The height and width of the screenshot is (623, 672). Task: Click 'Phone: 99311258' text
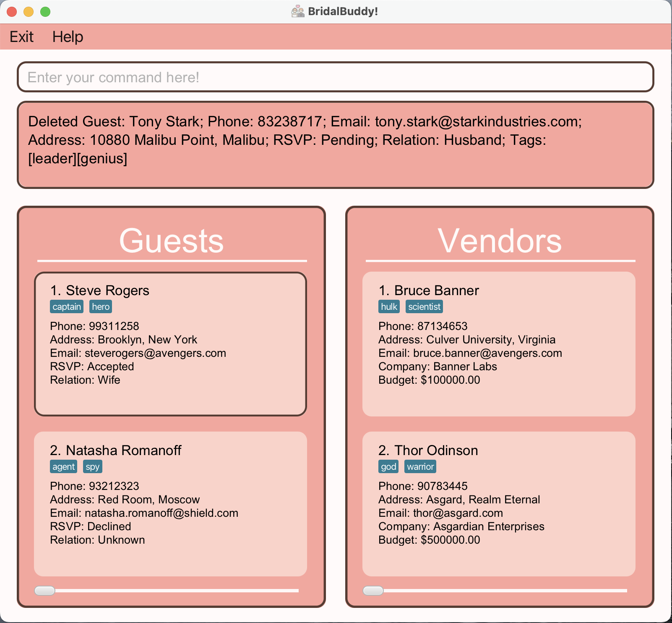pos(94,326)
